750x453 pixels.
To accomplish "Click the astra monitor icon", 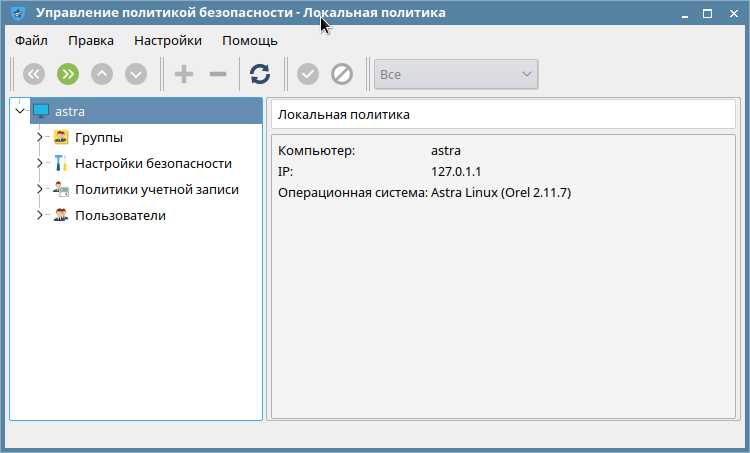I will coord(41,111).
